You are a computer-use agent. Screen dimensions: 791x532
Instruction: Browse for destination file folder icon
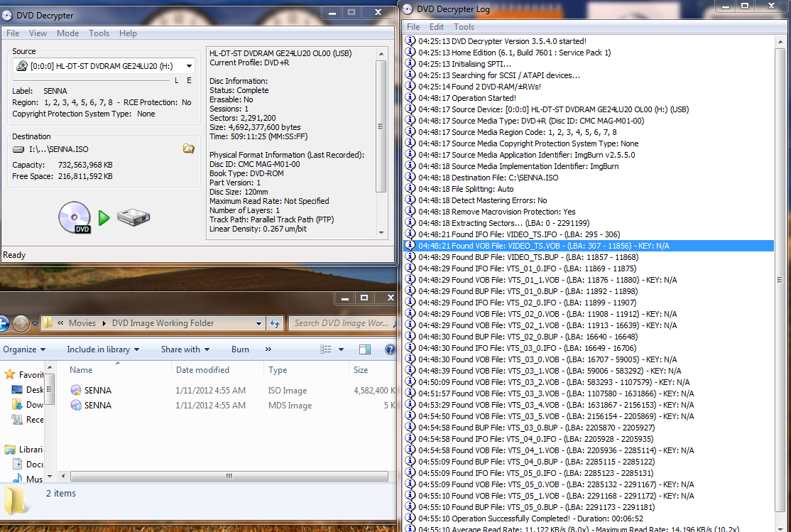point(189,148)
